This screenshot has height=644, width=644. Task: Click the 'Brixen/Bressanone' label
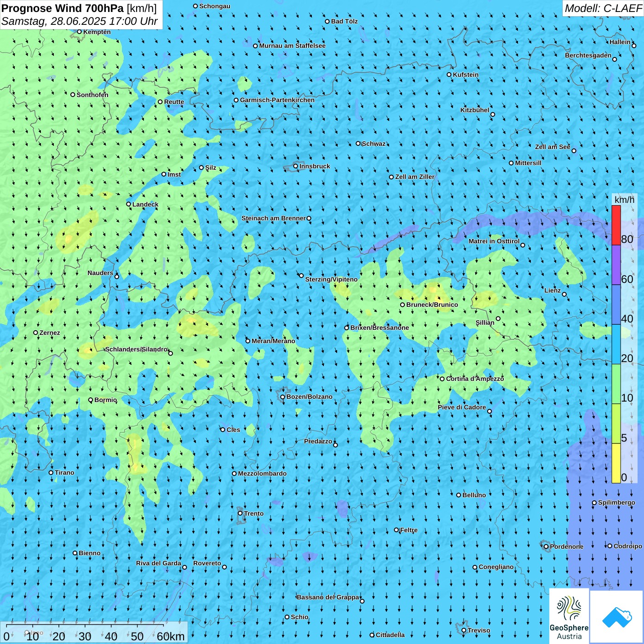pos(379,328)
